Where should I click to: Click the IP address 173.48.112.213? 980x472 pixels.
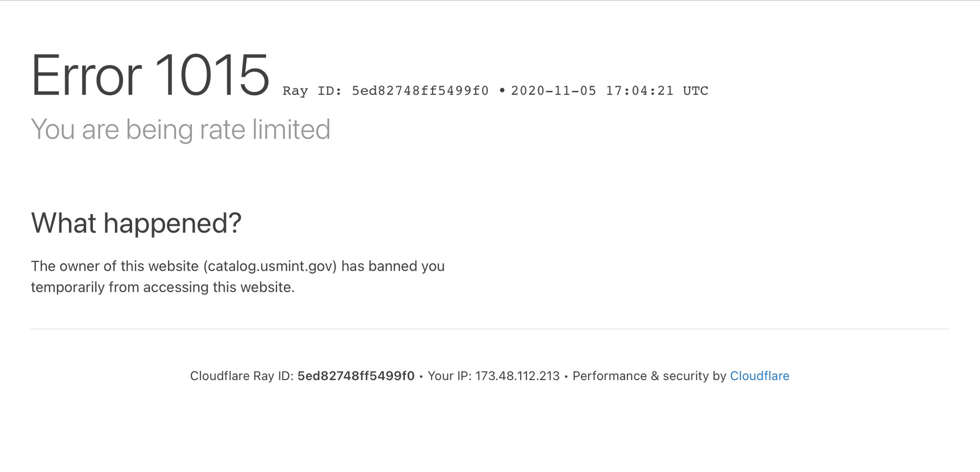tap(517, 376)
